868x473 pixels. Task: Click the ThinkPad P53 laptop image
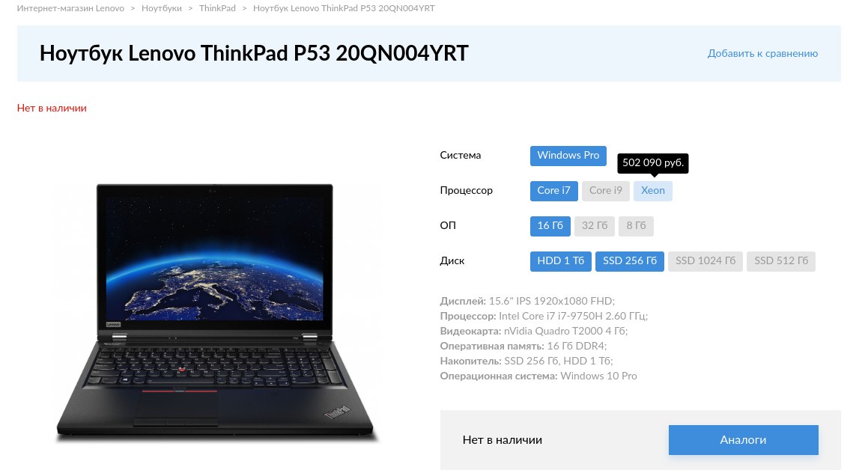pos(216,313)
